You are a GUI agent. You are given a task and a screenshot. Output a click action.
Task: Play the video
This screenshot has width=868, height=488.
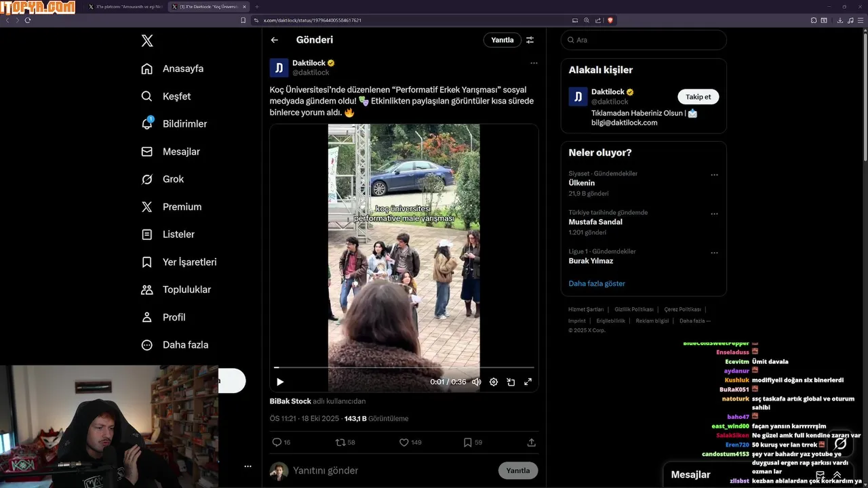(280, 382)
